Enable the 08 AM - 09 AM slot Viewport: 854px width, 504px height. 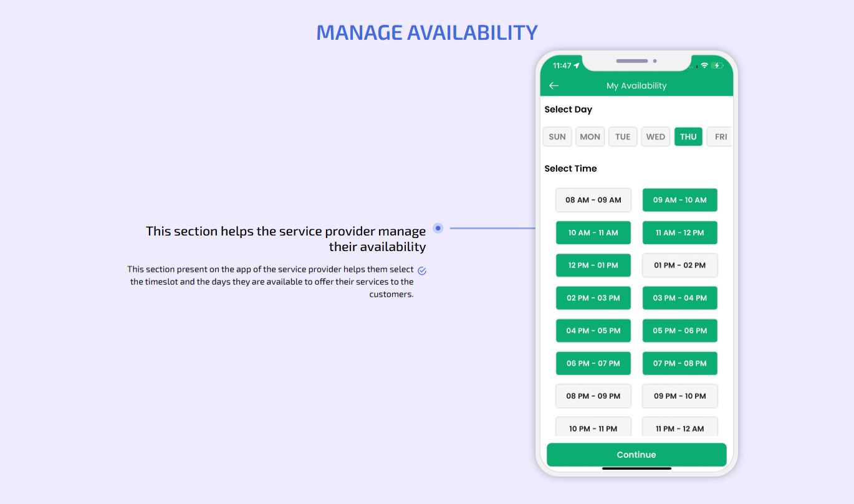click(593, 200)
